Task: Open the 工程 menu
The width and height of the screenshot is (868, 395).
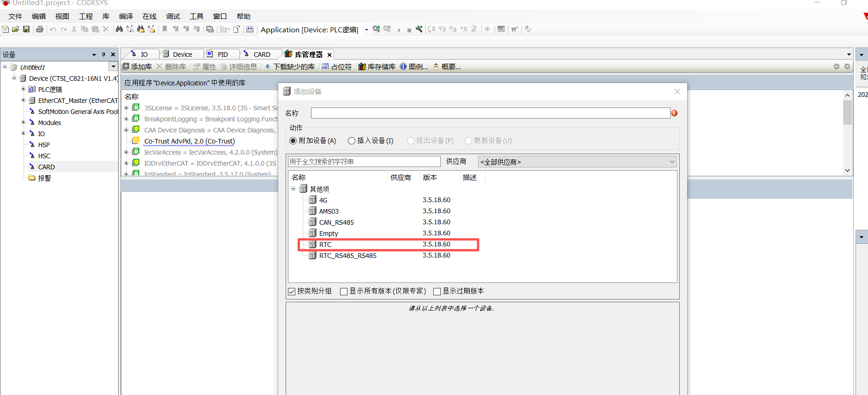Action: point(86,16)
